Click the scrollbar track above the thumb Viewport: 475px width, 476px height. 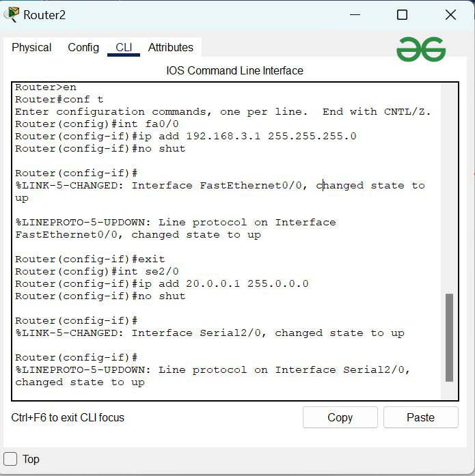(449, 191)
